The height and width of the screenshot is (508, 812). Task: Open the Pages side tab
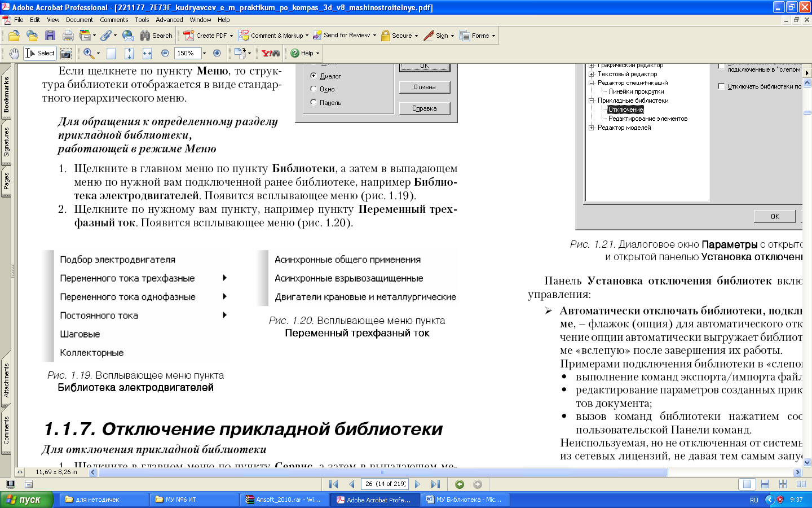pos(6,181)
